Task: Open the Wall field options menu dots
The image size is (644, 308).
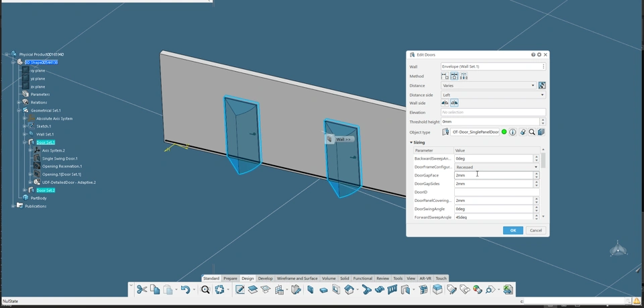Action: (543, 66)
